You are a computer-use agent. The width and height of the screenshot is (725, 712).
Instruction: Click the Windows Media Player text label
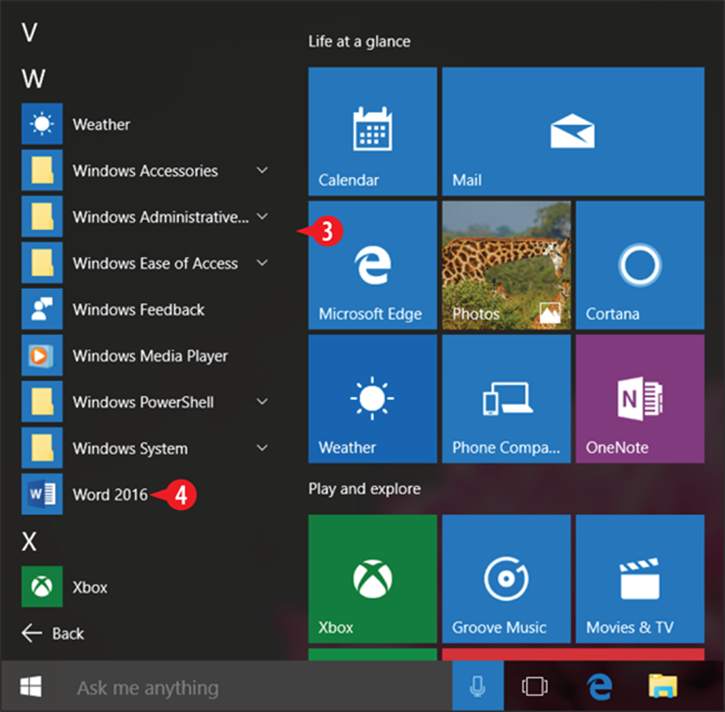tap(150, 356)
